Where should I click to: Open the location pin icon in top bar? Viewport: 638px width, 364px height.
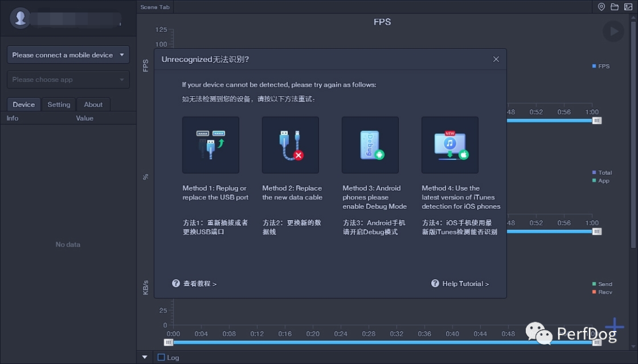point(601,7)
